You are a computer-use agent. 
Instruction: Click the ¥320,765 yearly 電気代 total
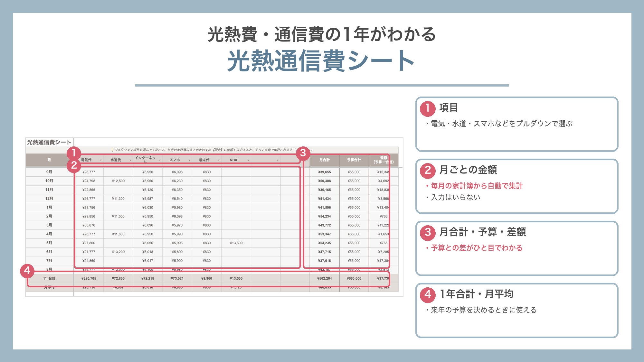click(89, 278)
